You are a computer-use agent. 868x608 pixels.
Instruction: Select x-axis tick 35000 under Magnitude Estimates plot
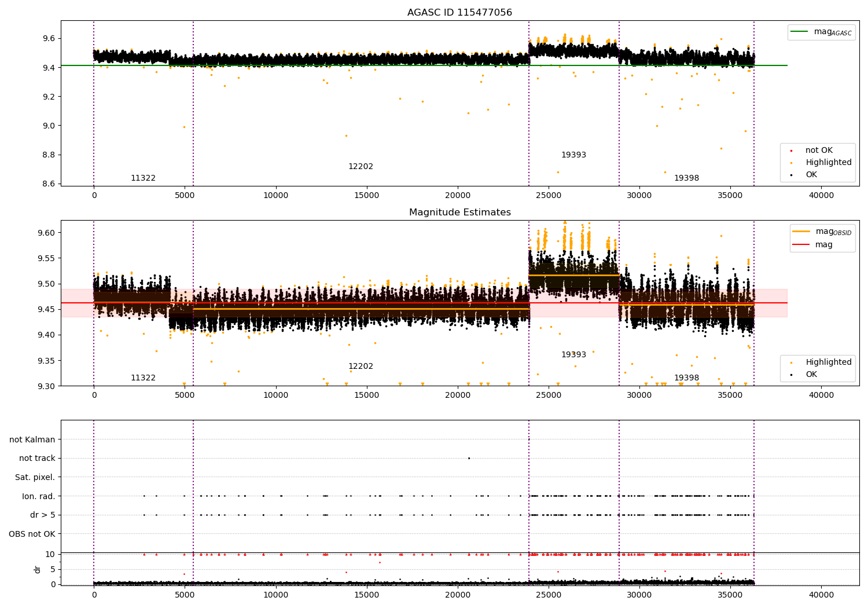pyautogui.click(x=730, y=395)
